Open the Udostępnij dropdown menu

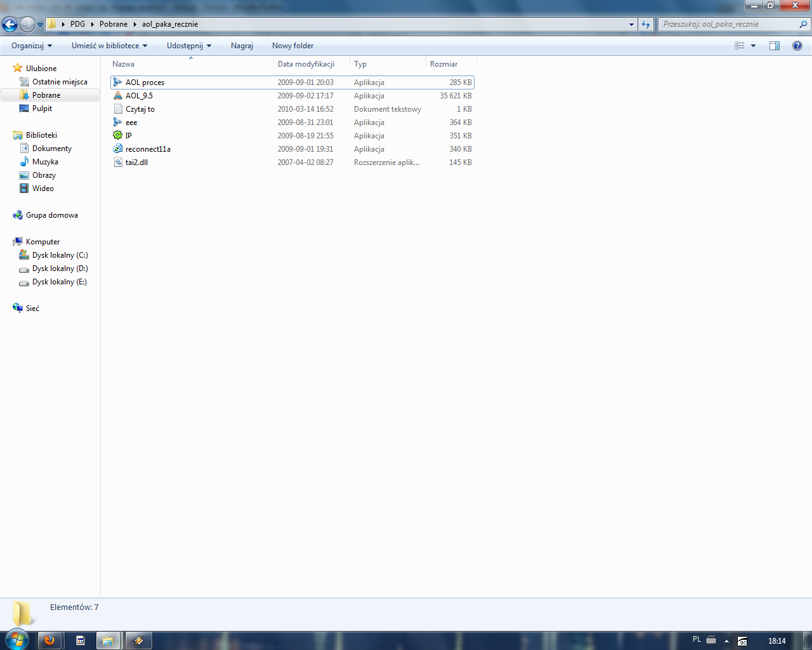[x=189, y=46]
